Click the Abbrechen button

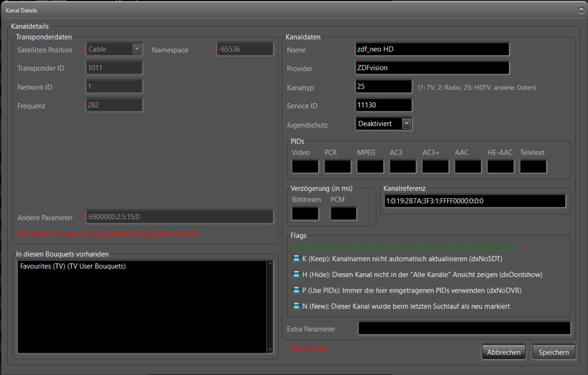point(503,352)
